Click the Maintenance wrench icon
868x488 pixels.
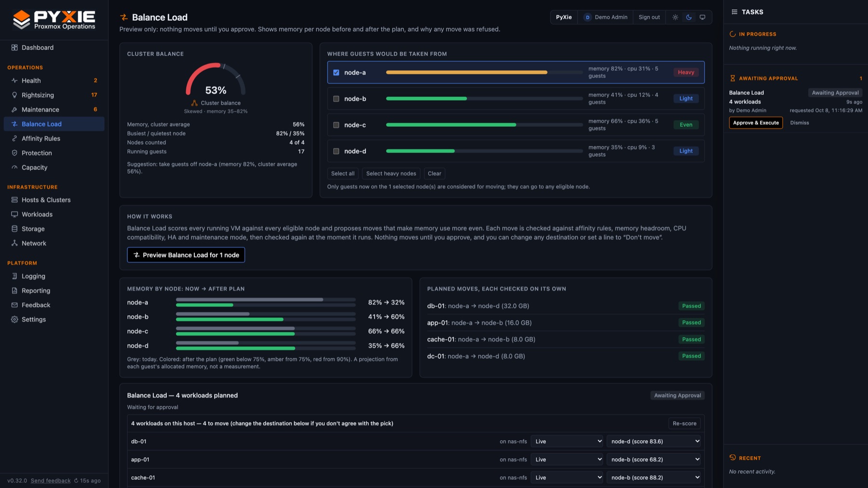pos(14,109)
